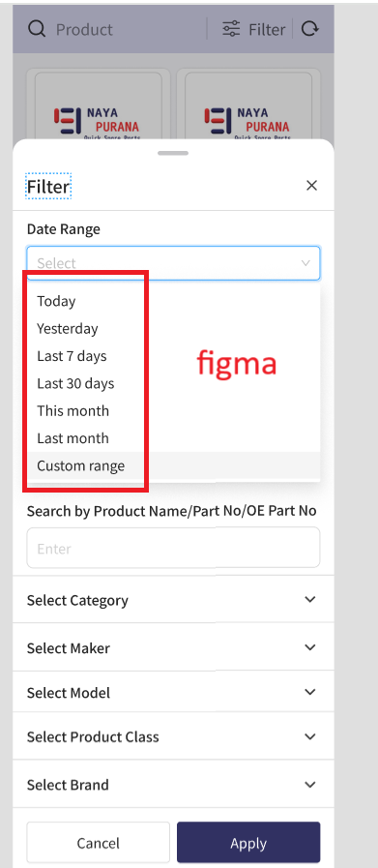This screenshot has height=868, width=378.
Task: Click the Apply button
Action: click(x=248, y=843)
